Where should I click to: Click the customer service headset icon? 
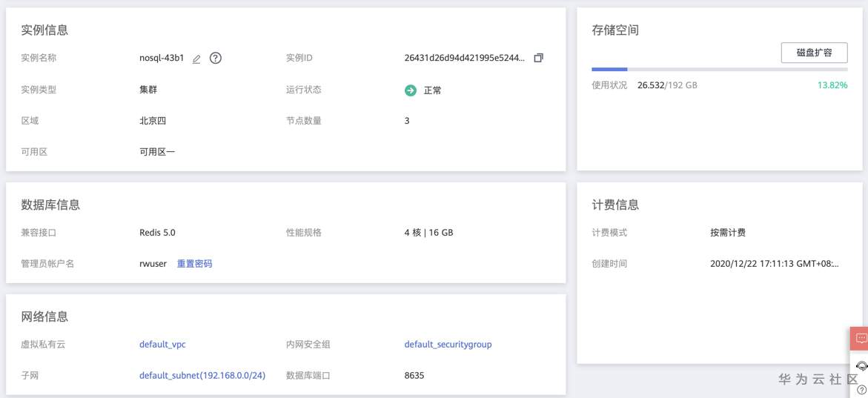click(x=861, y=366)
